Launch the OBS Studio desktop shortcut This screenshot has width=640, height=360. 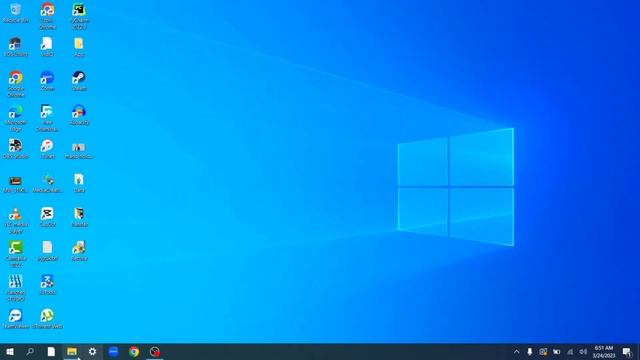[16, 149]
